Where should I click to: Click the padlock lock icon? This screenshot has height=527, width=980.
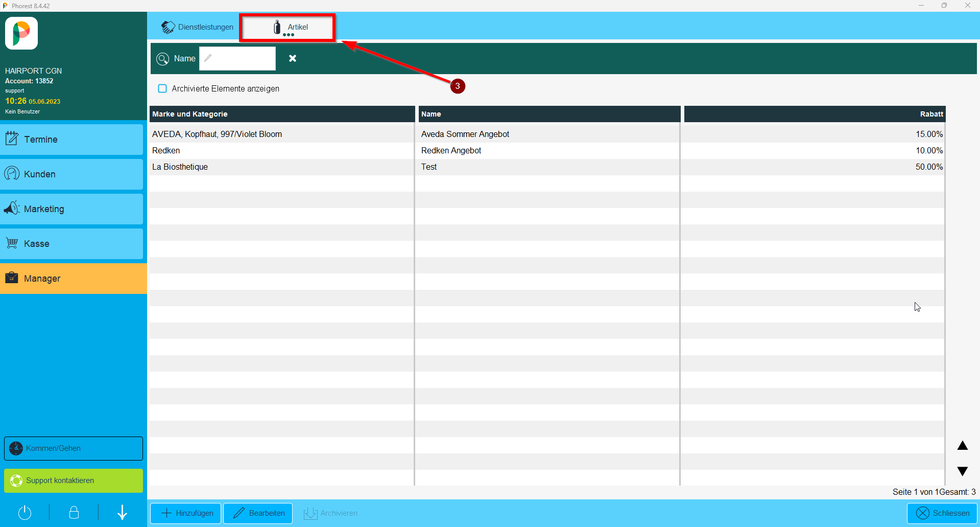point(74,512)
